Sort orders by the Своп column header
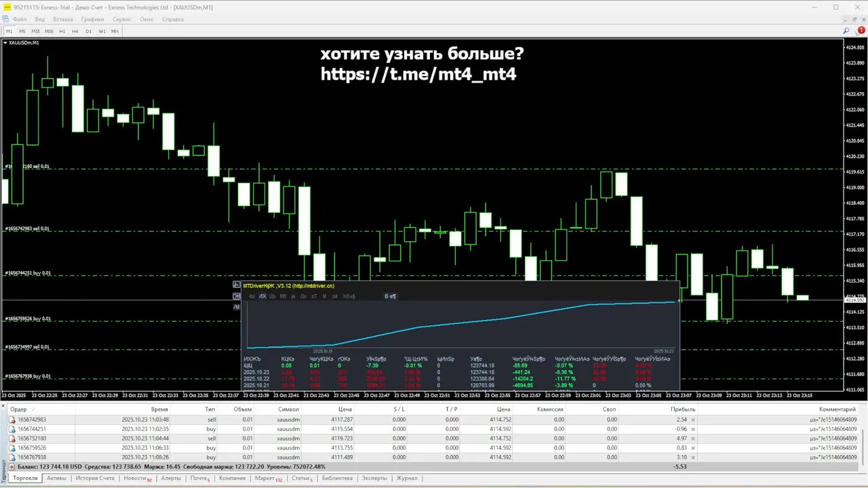 (x=592, y=409)
